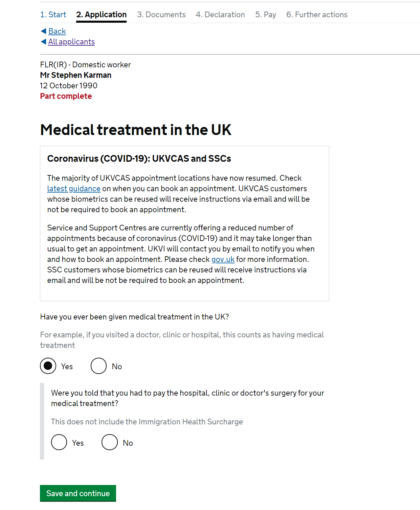Switch to the 3. Documents step
The height and width of the screenshot is (510, 420).
[161, 15]
